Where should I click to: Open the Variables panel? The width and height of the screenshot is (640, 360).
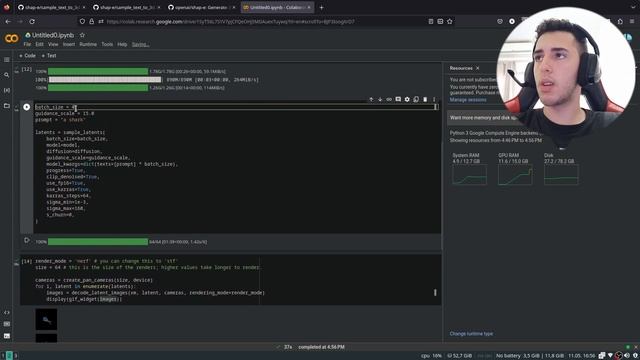(7, 90)
